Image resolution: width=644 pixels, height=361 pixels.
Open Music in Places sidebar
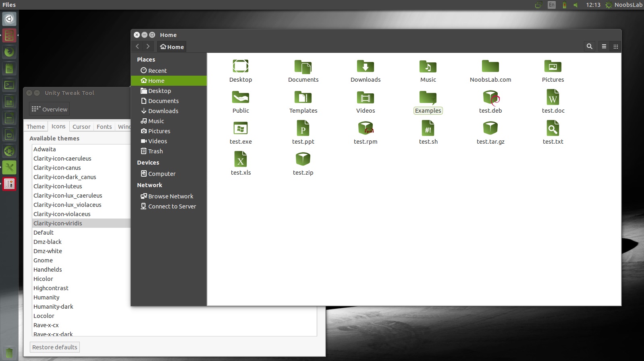(169, 121)
